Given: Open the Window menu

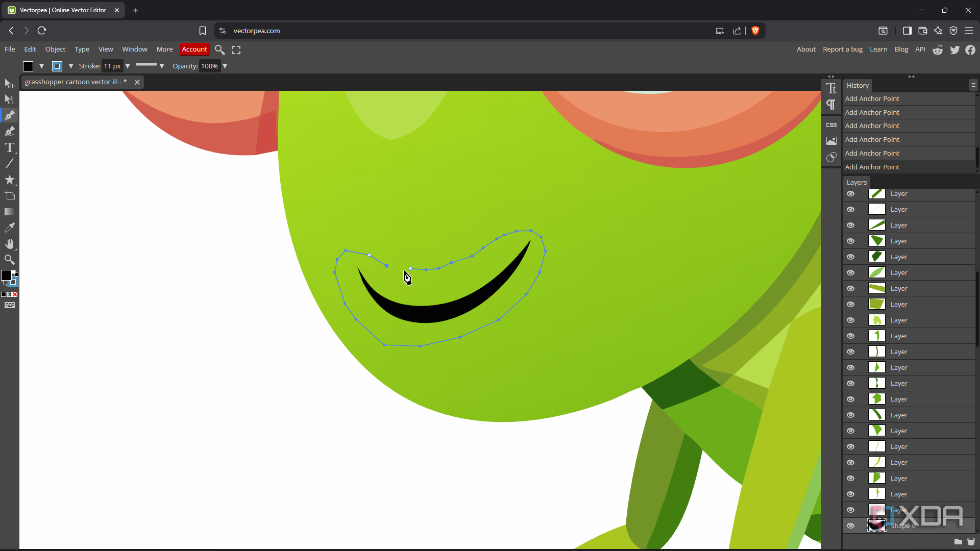Looking at the screenshot, I should [135, 49].
